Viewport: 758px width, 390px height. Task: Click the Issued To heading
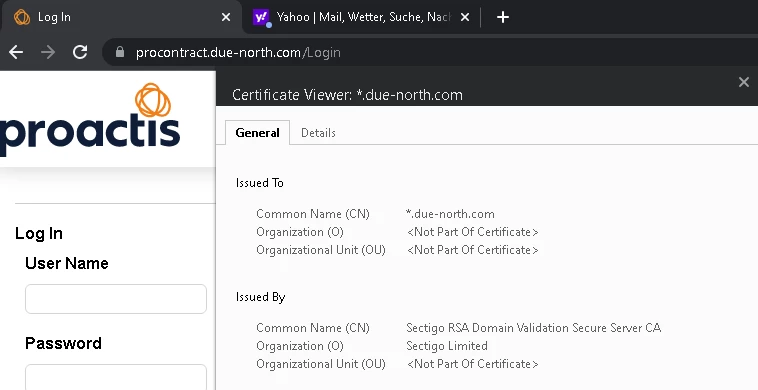[260, 183]
